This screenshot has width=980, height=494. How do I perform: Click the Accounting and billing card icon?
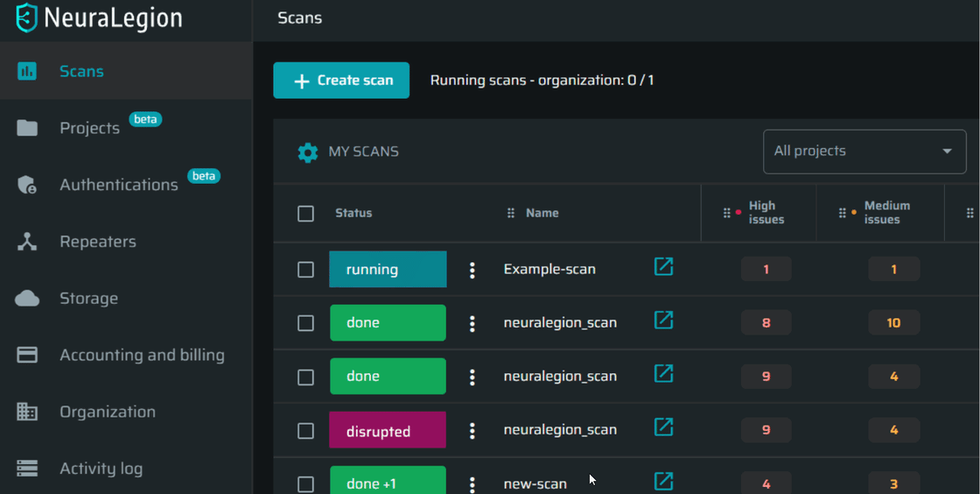point(27,356)
